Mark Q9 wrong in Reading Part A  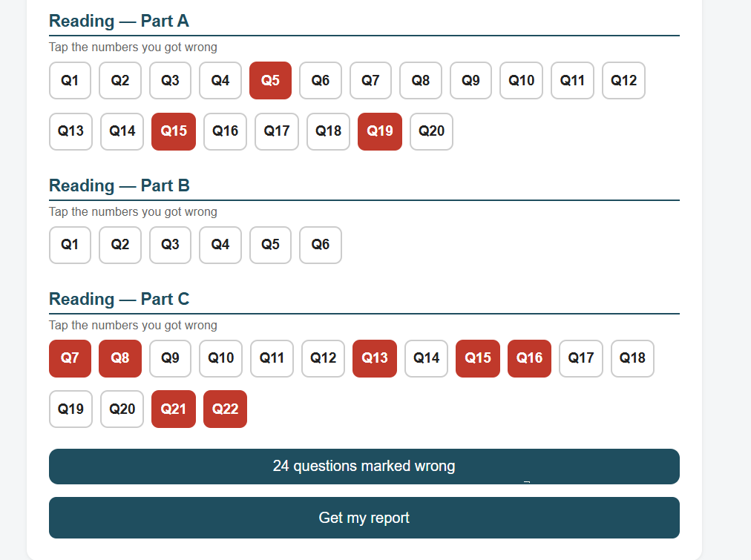(470, 80)
